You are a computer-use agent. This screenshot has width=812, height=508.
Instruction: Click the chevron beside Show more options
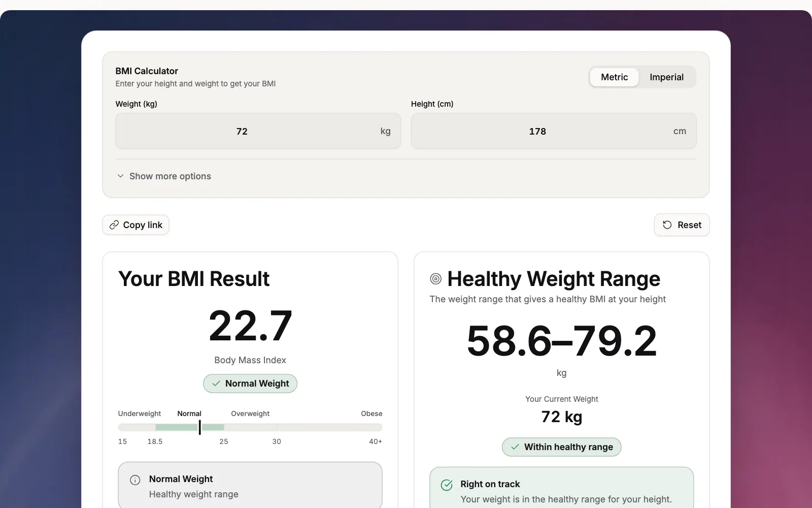[x=120, y=176]
